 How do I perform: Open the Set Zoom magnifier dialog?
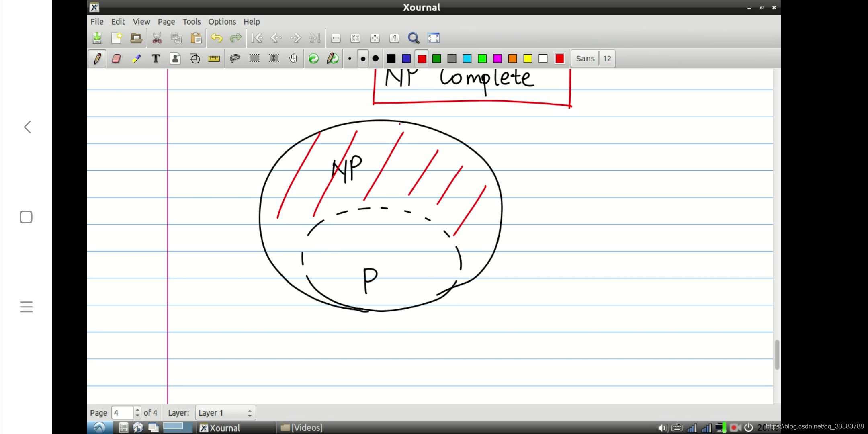(414, 38)
